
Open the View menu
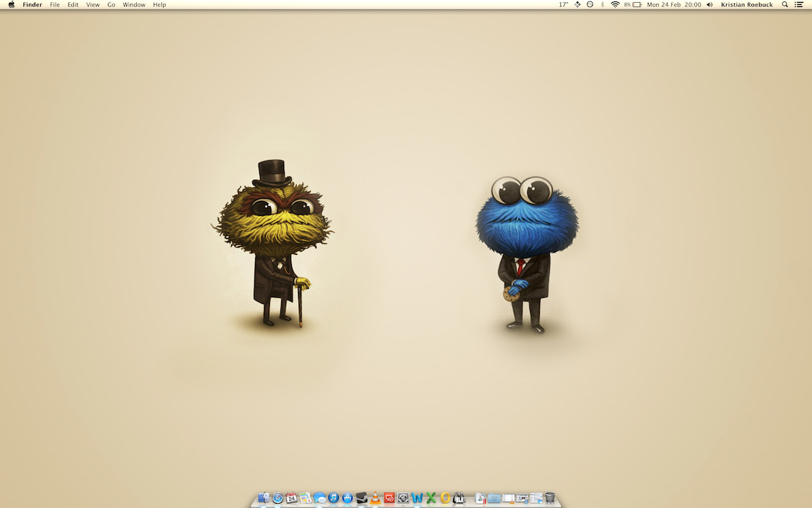coord(93,5)
